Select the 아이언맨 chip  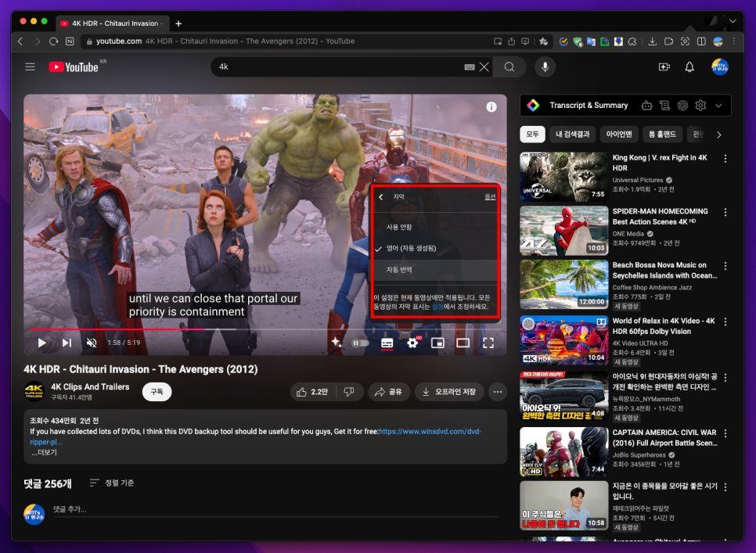(619, 135)
